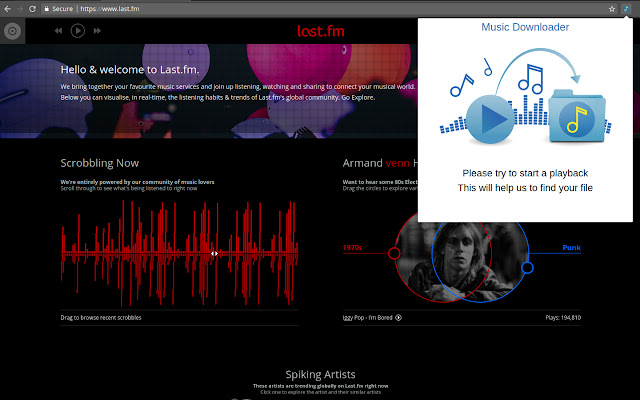Viewport: 640px width, 400px height.
Task: Click 'Drag to browse recent scrobbles' label
Action: 101,318
